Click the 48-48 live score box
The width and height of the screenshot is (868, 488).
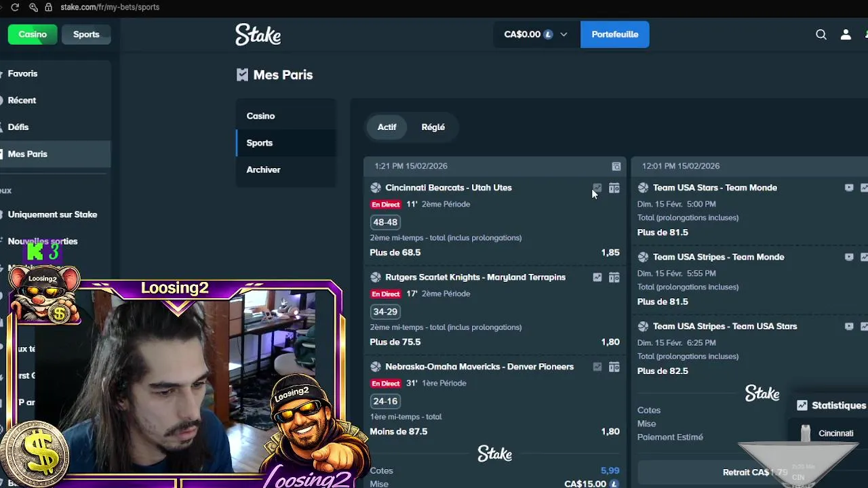(385, 222)
